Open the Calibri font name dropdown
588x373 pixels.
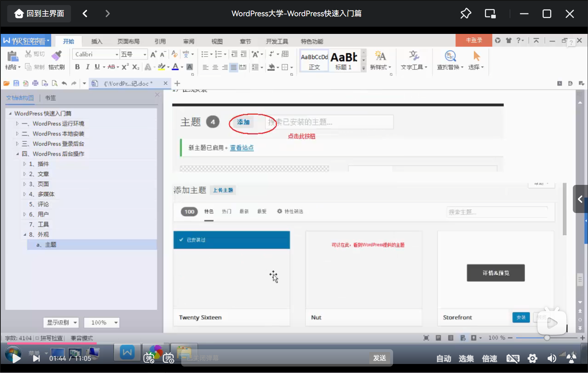[x=117, y=54]
